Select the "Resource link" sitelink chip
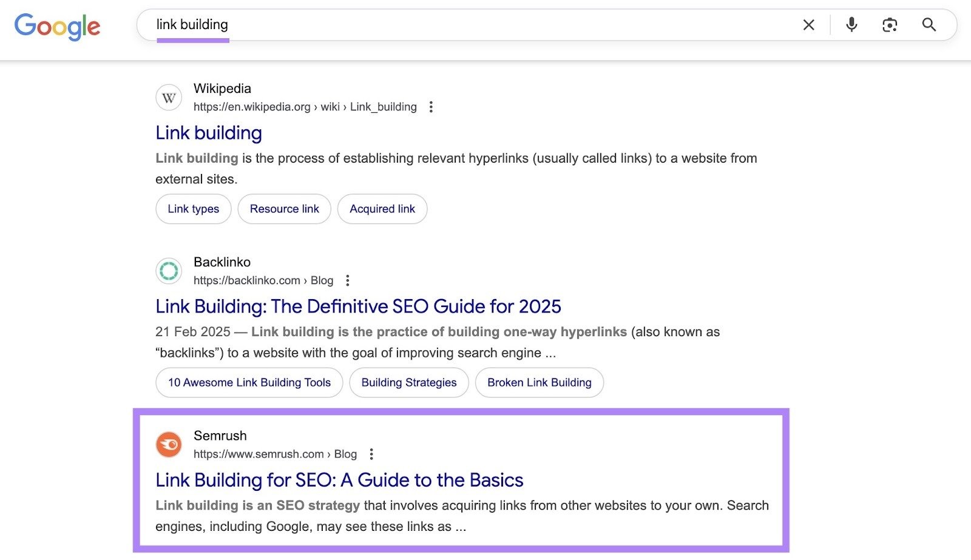 (284, 209)
